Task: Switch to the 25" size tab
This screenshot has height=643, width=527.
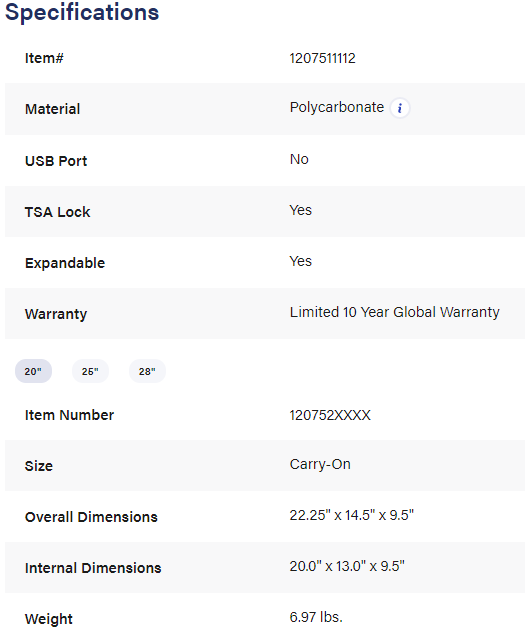Action: [x=90, y=371]
